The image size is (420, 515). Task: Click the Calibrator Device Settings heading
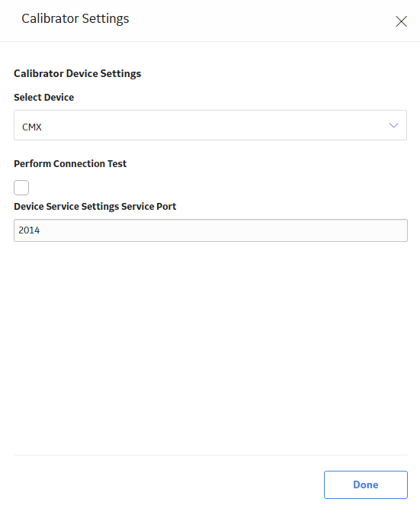pos(78,73)
